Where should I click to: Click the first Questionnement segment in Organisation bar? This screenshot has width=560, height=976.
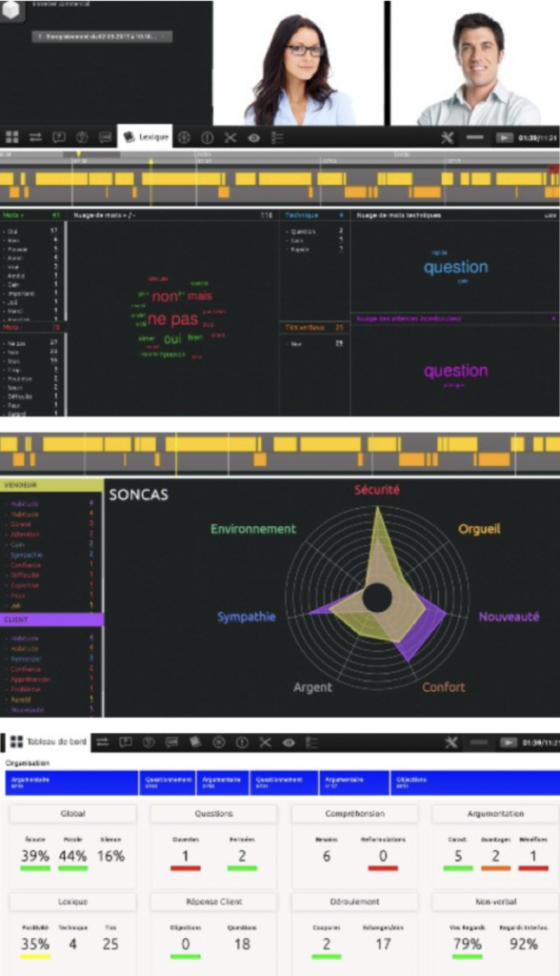coord(168,783)
